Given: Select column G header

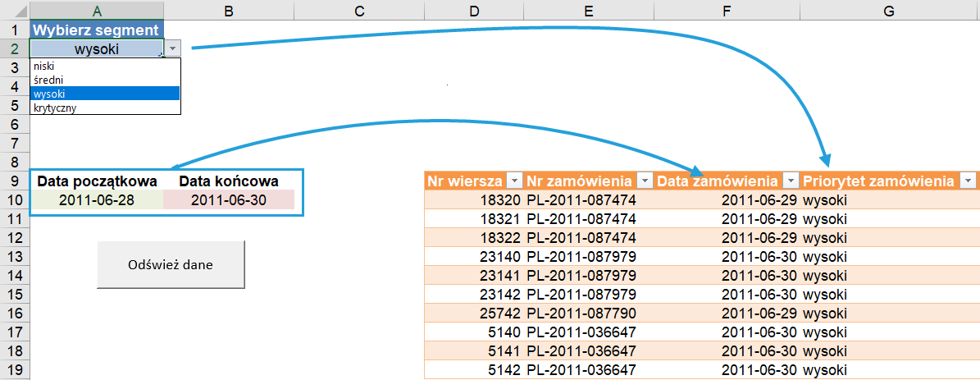Looking at the screenshot, I should pos(890,11).
